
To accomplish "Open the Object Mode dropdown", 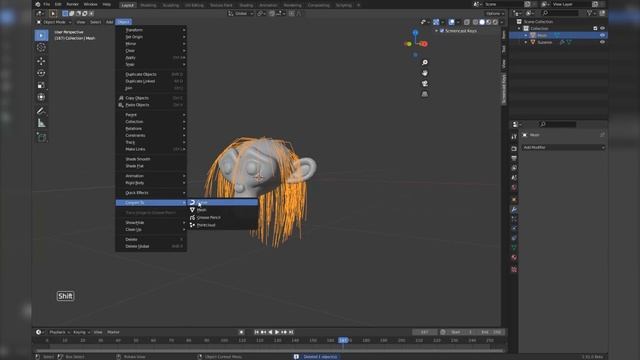I will tap(54, 22).
